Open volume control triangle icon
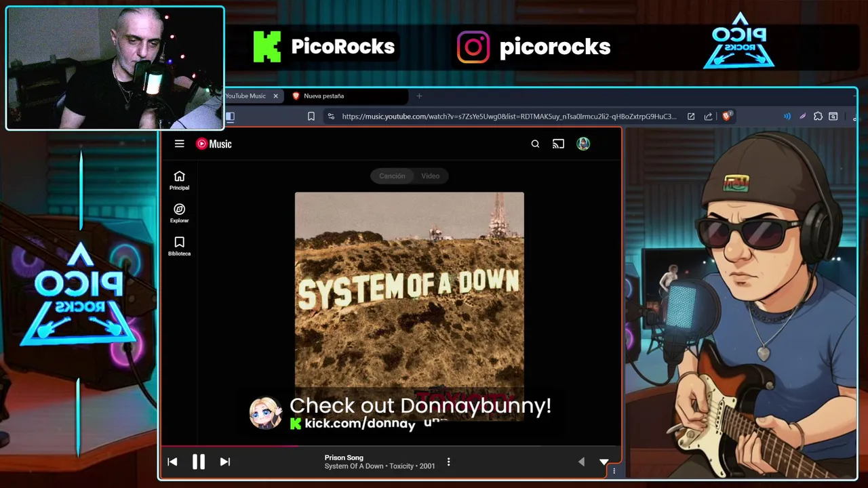Image resolution: width=868 pixels, height=488 pixels. [581, 462]
